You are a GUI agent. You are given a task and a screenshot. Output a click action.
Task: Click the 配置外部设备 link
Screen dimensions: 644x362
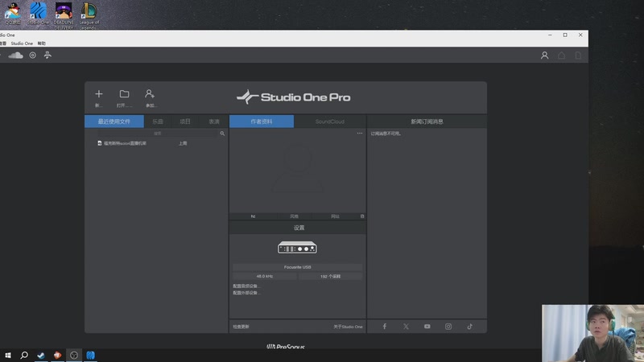click(x=246, y=293)
